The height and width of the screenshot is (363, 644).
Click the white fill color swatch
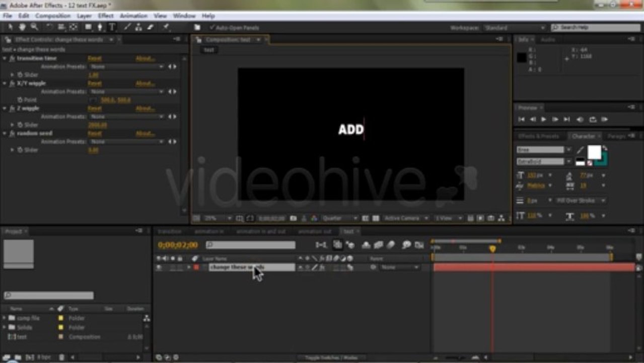594,152
